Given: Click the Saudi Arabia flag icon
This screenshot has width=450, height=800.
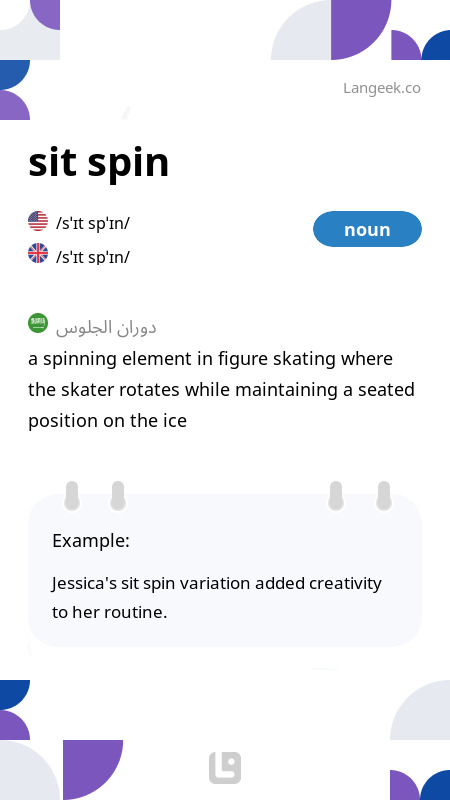Looking at the screenshot, I should pos(38,323).
